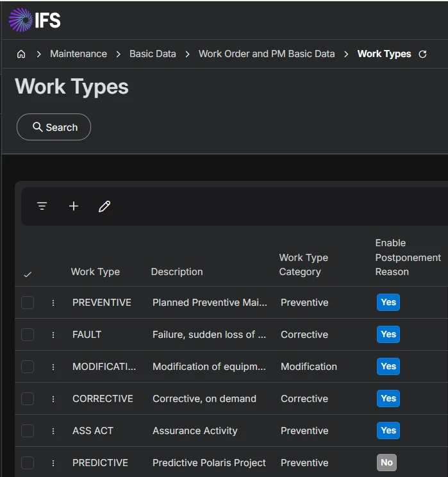Image resolution: width=448 pixels, height=477 pixels.
Task: Open the MODIFICATION row actions menu
Action: pos(53,367)
